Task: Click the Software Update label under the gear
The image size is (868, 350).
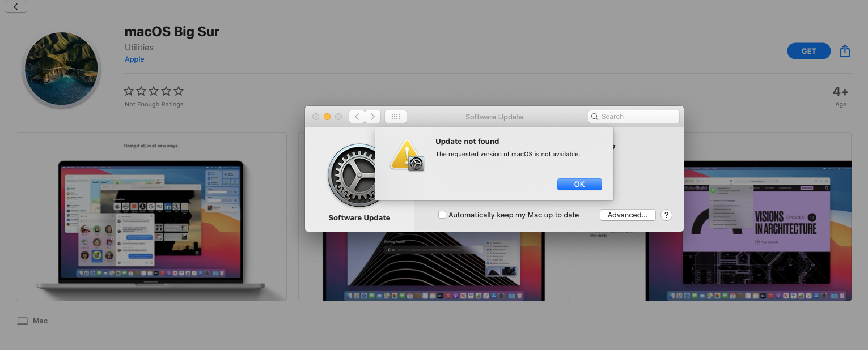Action: (359, 217)
